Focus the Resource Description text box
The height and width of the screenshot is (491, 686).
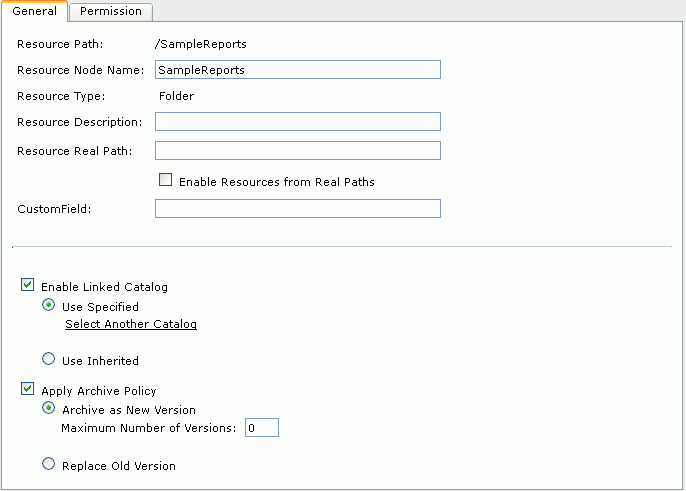click(x=298, y=121)
